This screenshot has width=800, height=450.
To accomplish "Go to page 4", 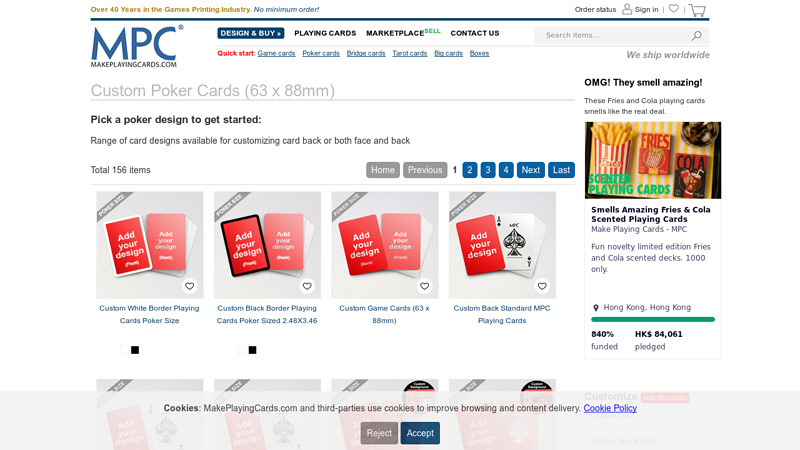I will click(x=506, y=170).
